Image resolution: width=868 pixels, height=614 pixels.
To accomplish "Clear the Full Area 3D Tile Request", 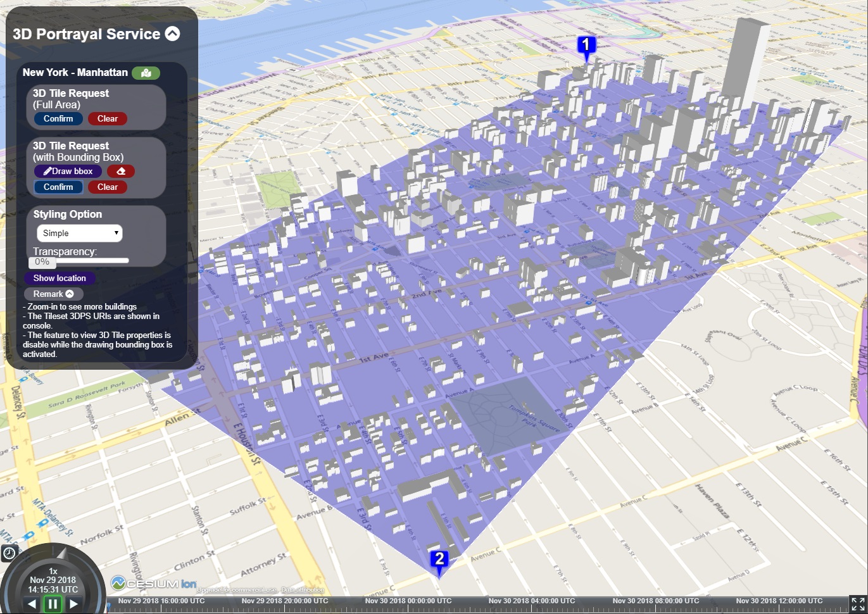I will [x=108, y=118].
